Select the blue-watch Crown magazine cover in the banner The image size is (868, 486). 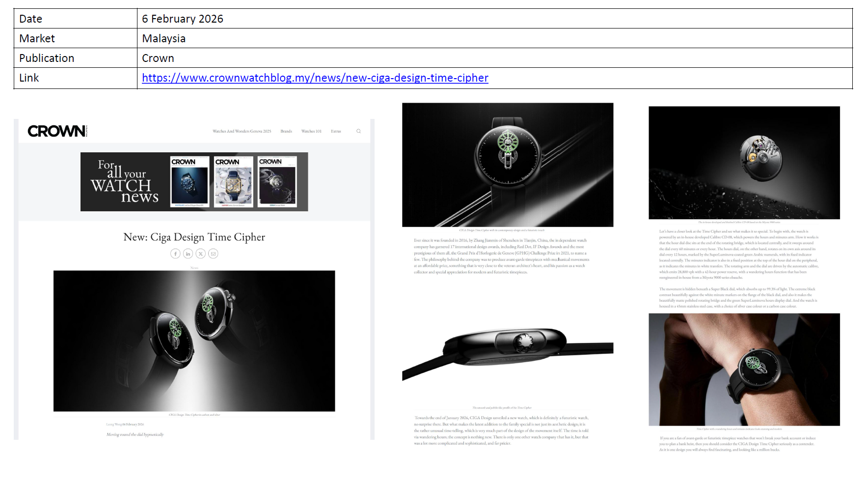click(190, 182)
